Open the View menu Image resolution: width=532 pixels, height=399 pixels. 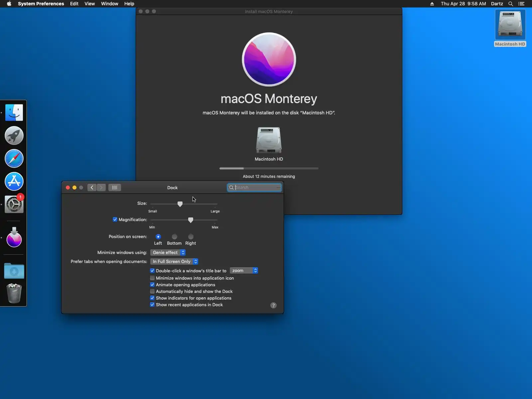pos(89,4)
